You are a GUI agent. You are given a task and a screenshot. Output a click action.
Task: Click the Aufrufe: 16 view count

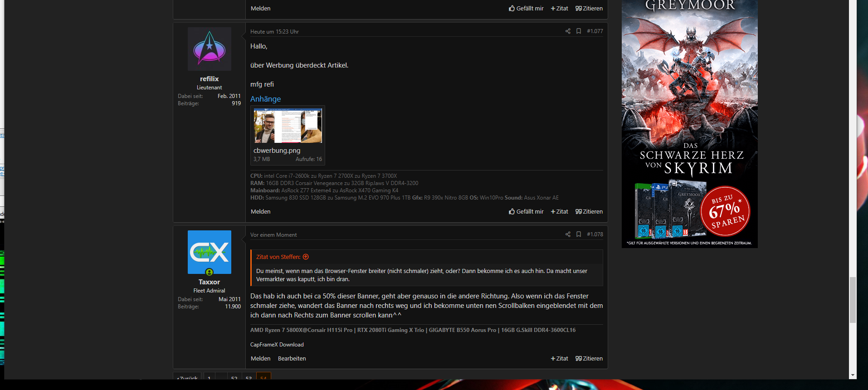pos(309,159)
